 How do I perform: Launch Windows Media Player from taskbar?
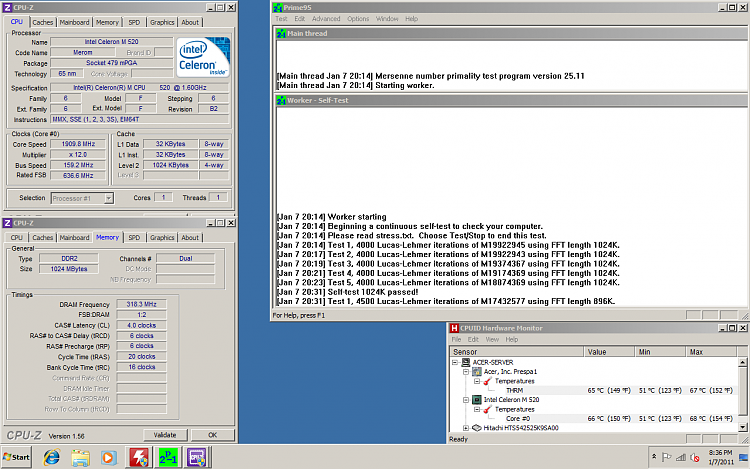click(109, 458)
